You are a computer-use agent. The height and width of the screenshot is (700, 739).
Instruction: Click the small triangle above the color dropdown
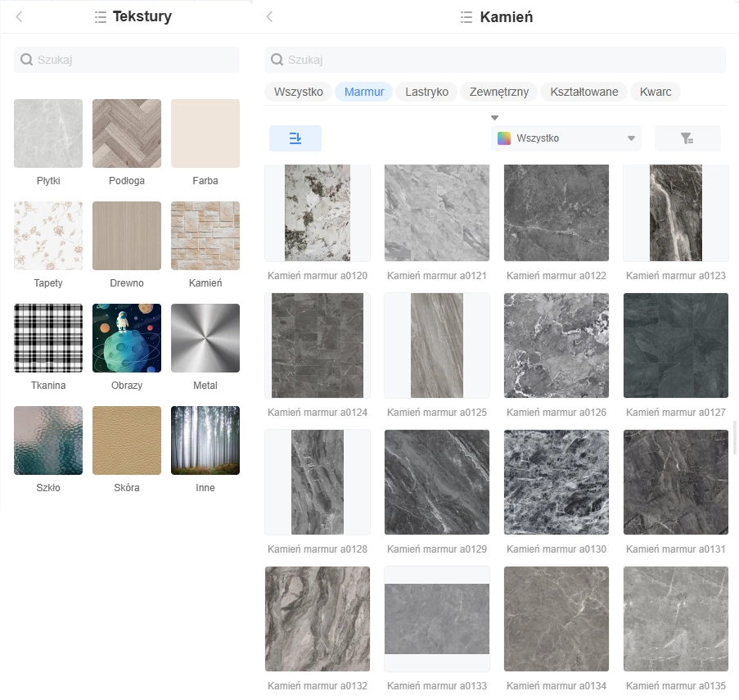click(494, 118)
